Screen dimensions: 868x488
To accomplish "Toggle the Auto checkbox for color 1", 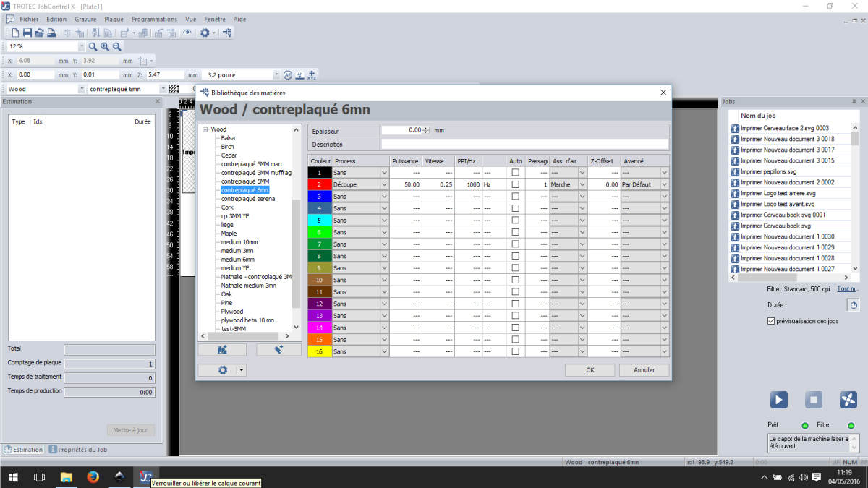I will click(x=516, y=173).
